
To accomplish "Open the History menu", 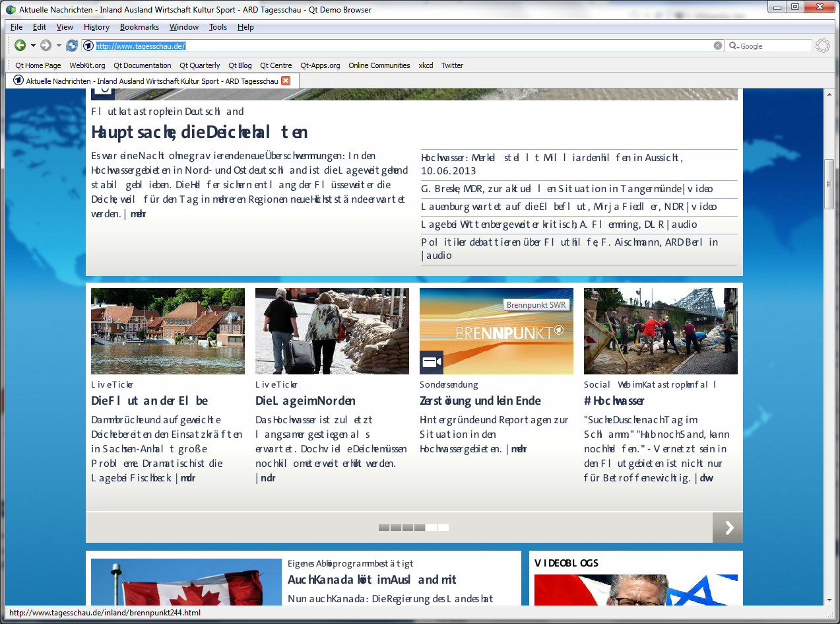I will (x=96, y=27).
